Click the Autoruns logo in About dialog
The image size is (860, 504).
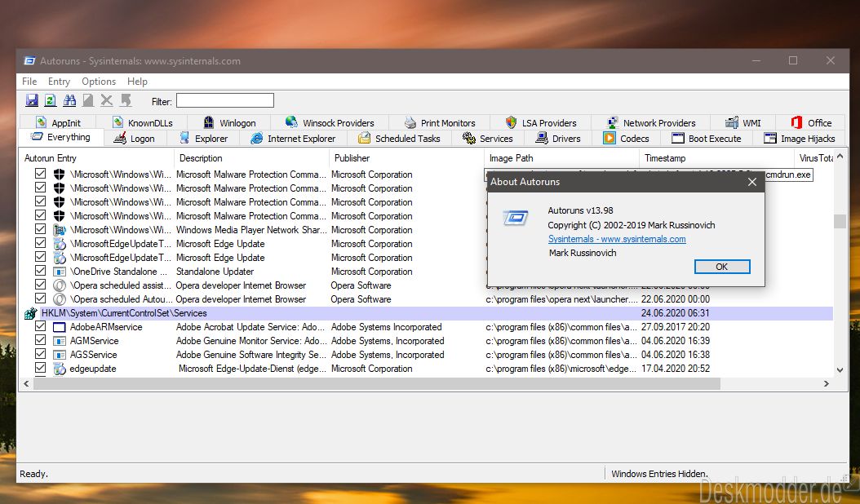(516, 218)
